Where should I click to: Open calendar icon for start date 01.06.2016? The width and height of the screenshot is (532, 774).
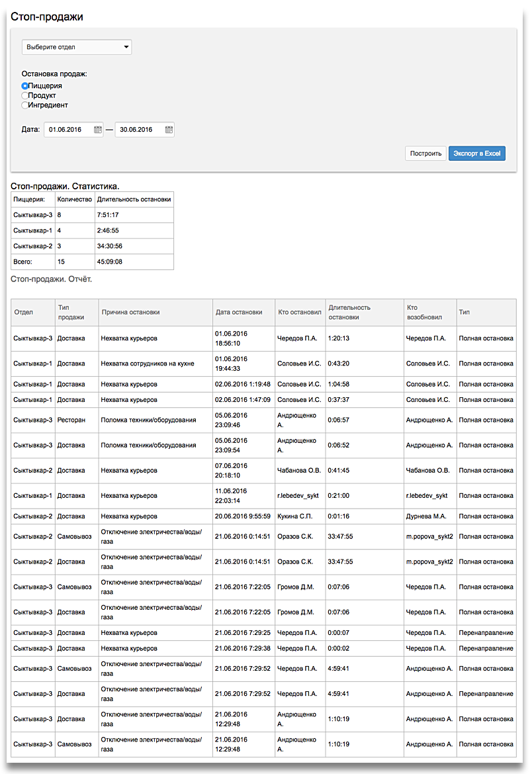98,130
